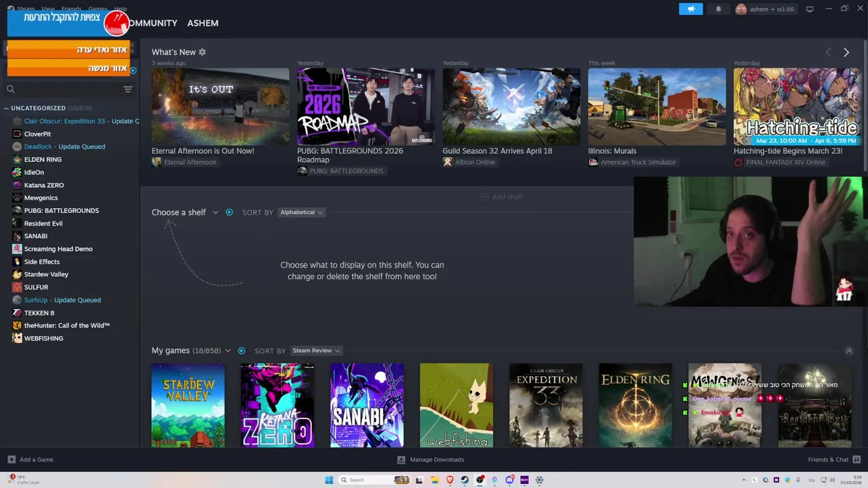The image size is (868, 488).
Task: Switch to the ASHEM profile tab
Action: pos(203,23)
